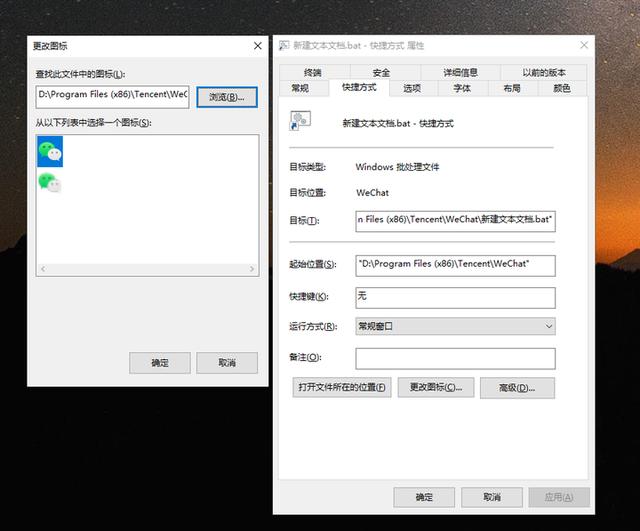Click the Windows 批处理文件 type text
This screenshot has width=640, height=531.
[397, 167]
